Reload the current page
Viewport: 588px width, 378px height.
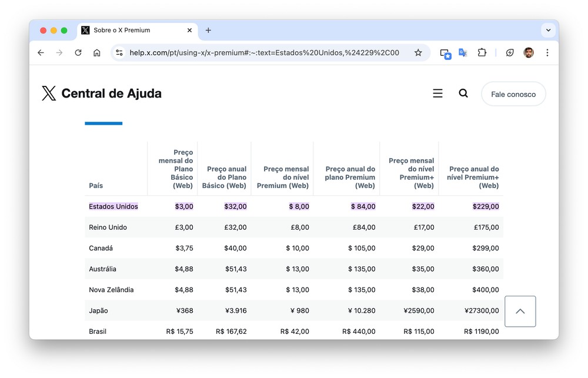click(x=78, y=53)
